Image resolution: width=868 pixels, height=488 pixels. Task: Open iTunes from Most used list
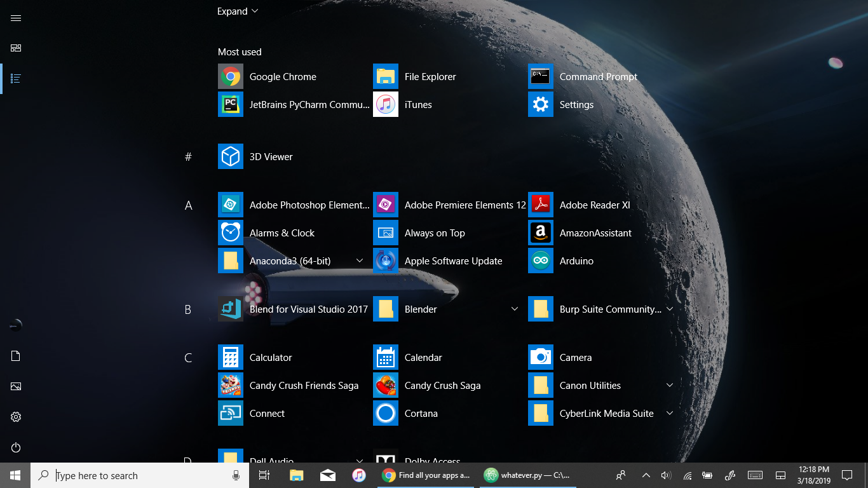[x=449, y=104]
